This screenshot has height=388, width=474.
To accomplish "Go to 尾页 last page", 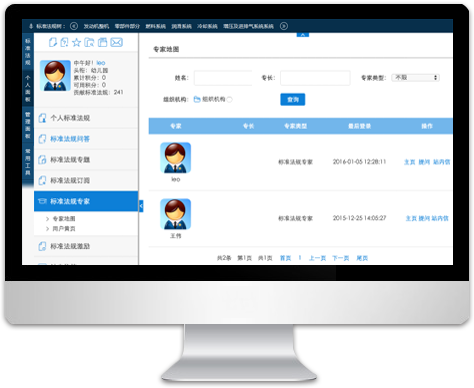I will (362, 258).
